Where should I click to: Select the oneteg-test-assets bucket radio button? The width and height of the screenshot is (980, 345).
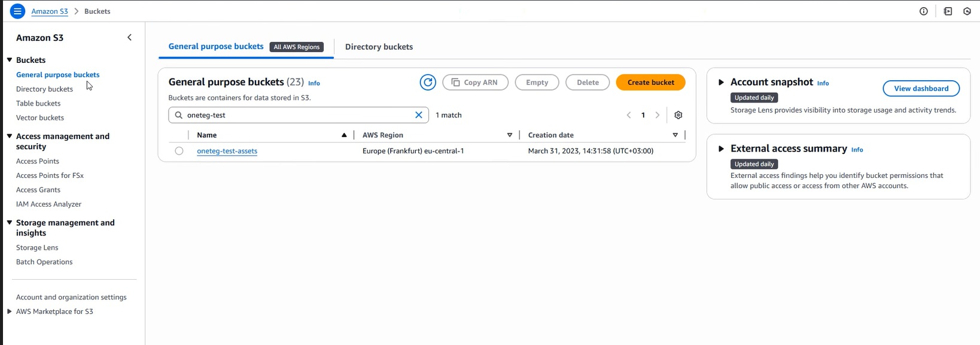coord(179,151)
